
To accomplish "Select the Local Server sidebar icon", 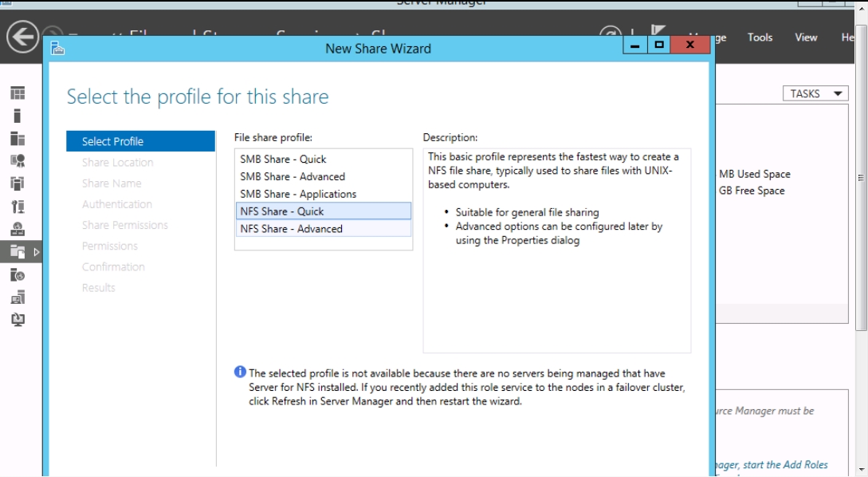I will point(14,114).
